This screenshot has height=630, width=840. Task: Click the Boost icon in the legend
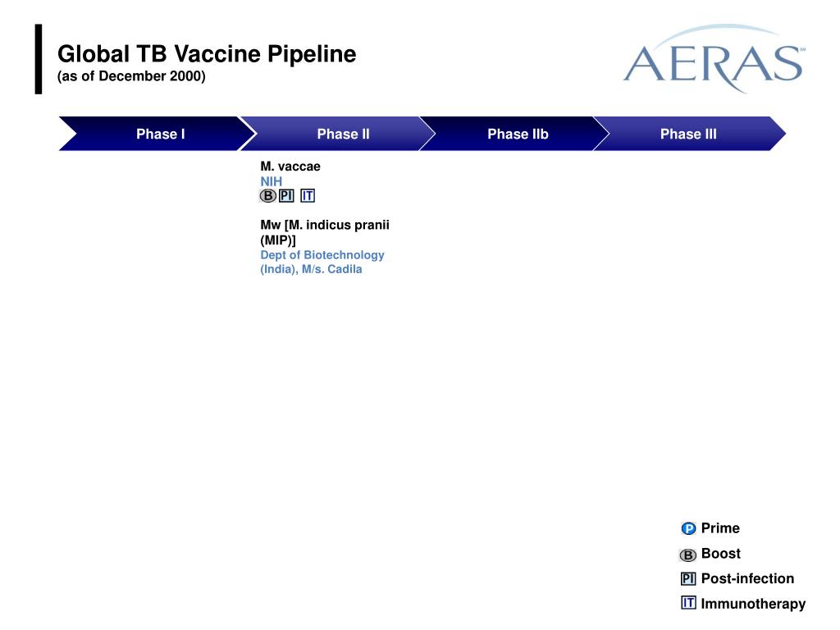coord(688,555)
